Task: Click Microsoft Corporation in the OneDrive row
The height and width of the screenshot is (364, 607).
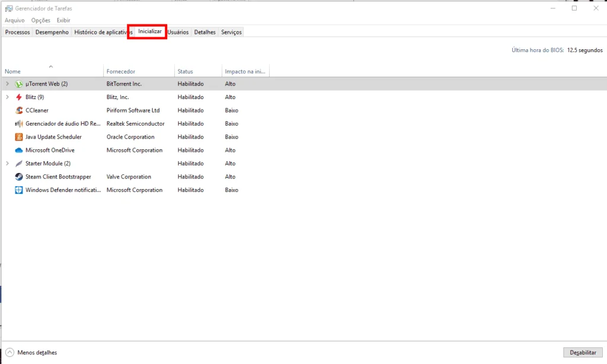Action: coord(135,150)
